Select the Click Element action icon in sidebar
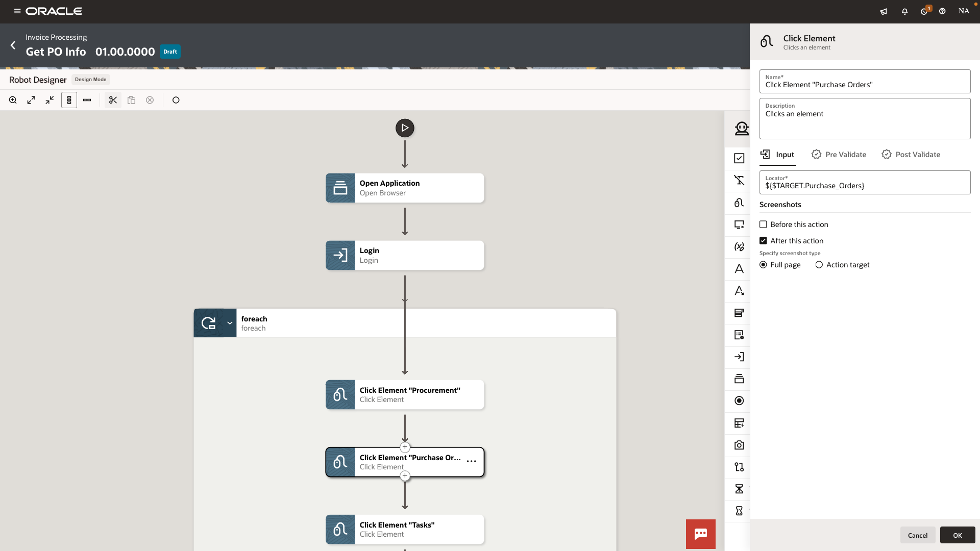This screenshot has width=980, height=551. tap(739, 203)
